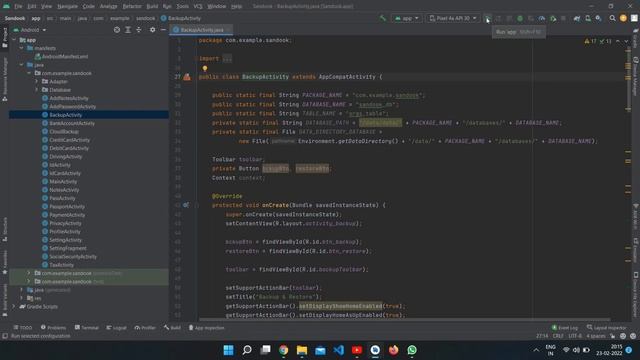Open Google Chrome from taskbar
The height and width of the screenshot is (360, 640).
coord(283,350)
